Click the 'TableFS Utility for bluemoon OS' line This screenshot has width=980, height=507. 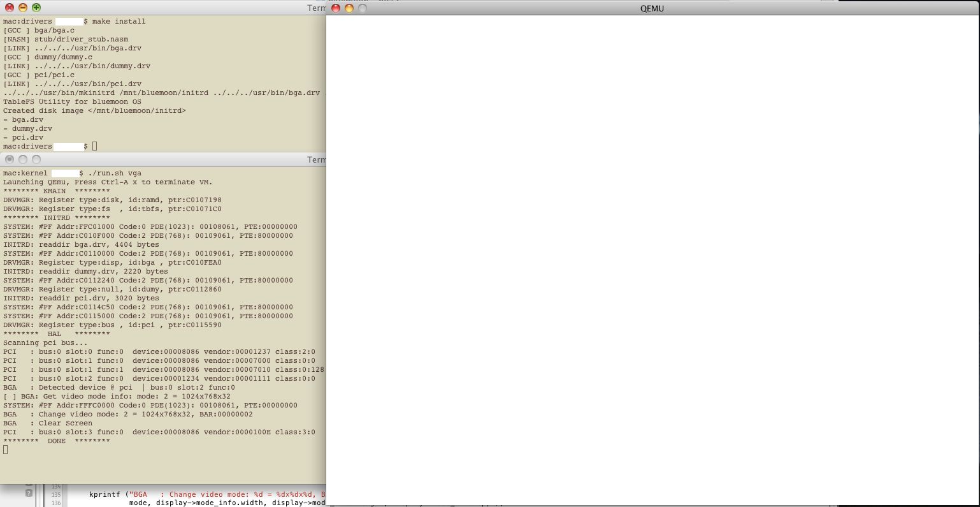click(x=73, y=101)
